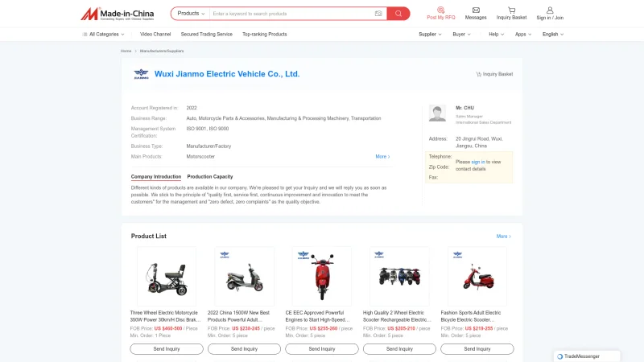Image resolution: width=644 pixels, height=362 pixels.
Task: Open High Quality 2 Wheel Electric title
Action: (x=397, y=316)
